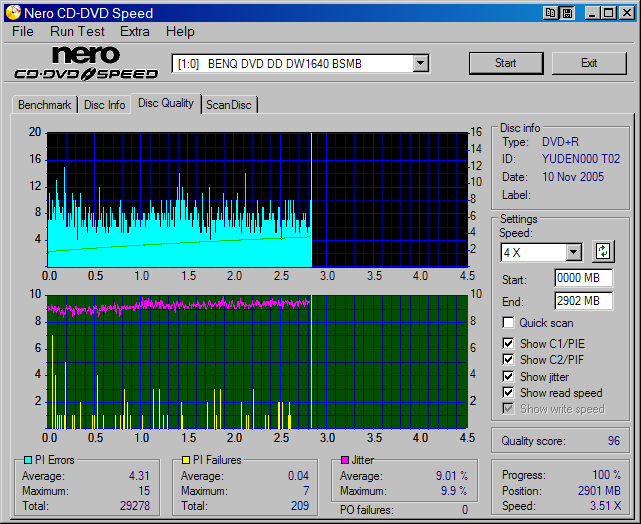Minimize the Nero CD-DVD Speed window
This screenshot has width=641, height=524.
pyautogui.click(x=592, y=13)
